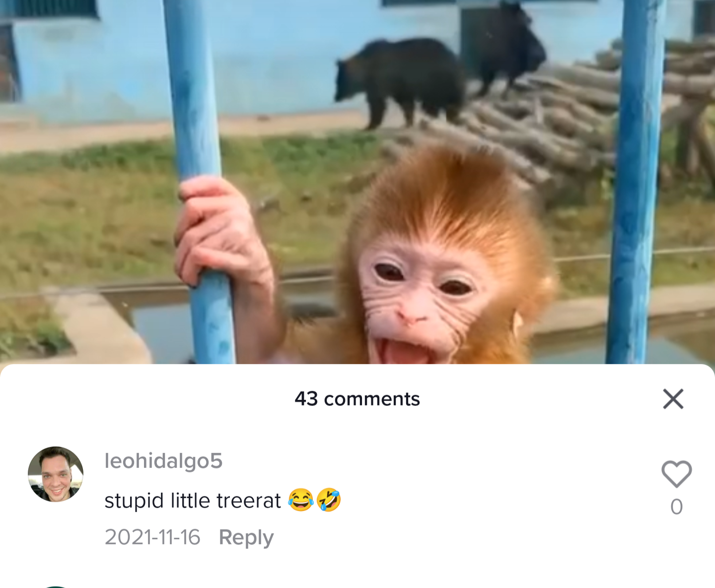Close the comments panel with the X
This screenshot has height=588, width=715.
pos(673,399)
